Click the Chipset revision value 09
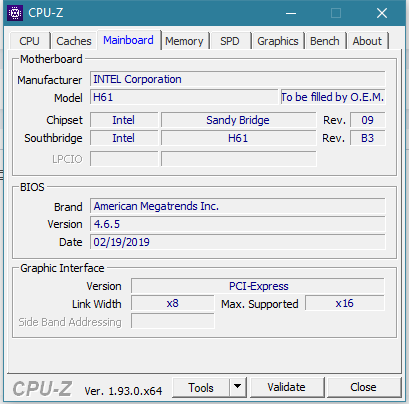This screenshot has height=404, width=409. pyautogui.click(x=368, y=120)
